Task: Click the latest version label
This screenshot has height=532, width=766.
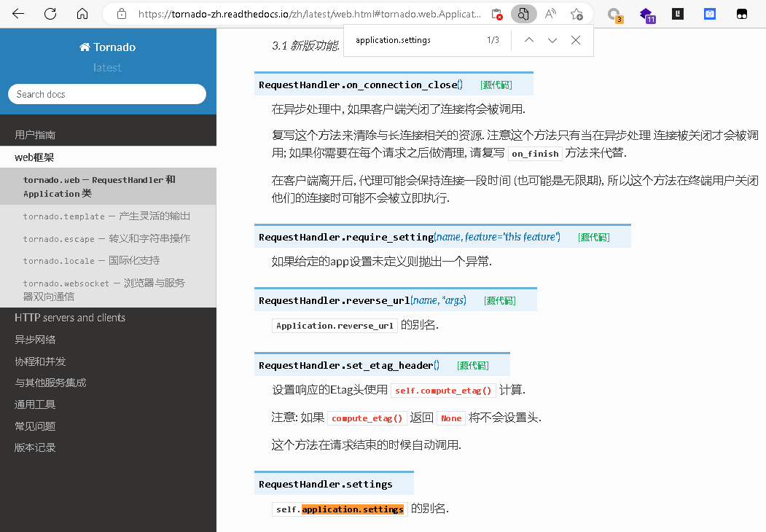Action: (107, 68)
